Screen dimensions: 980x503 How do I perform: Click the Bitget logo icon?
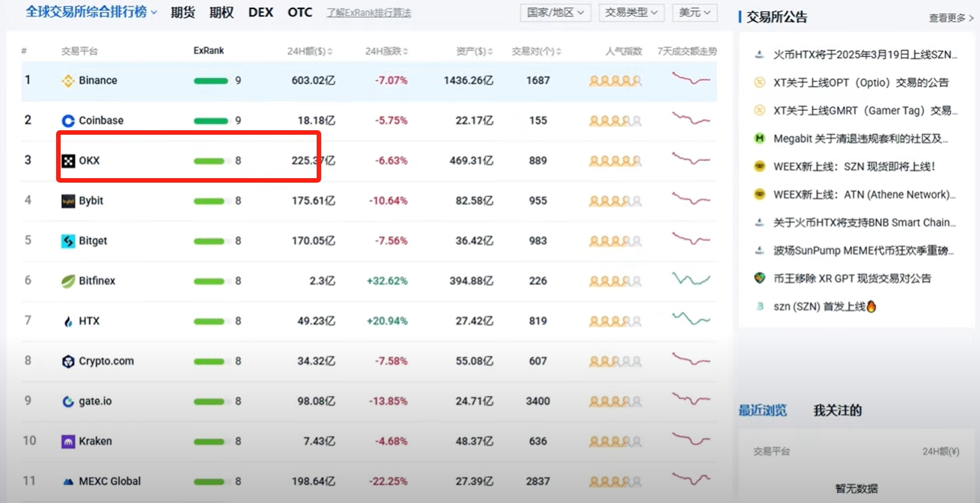click(x=68, y=241)
